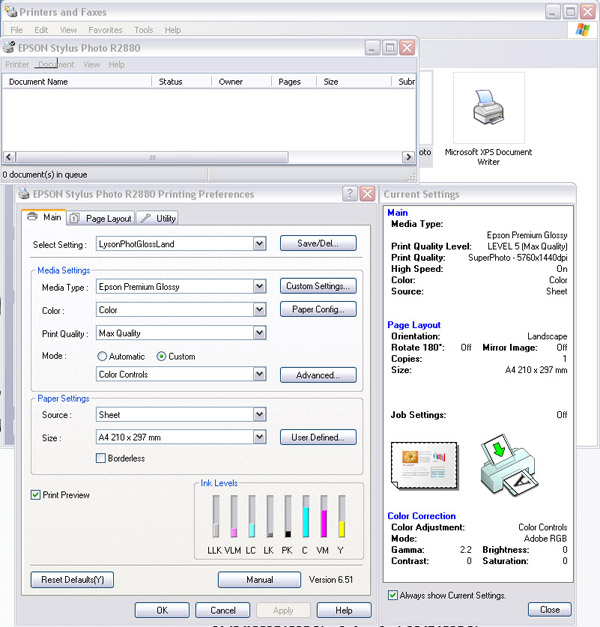Switch to the Main tab
600x627 pixels.
44,217
